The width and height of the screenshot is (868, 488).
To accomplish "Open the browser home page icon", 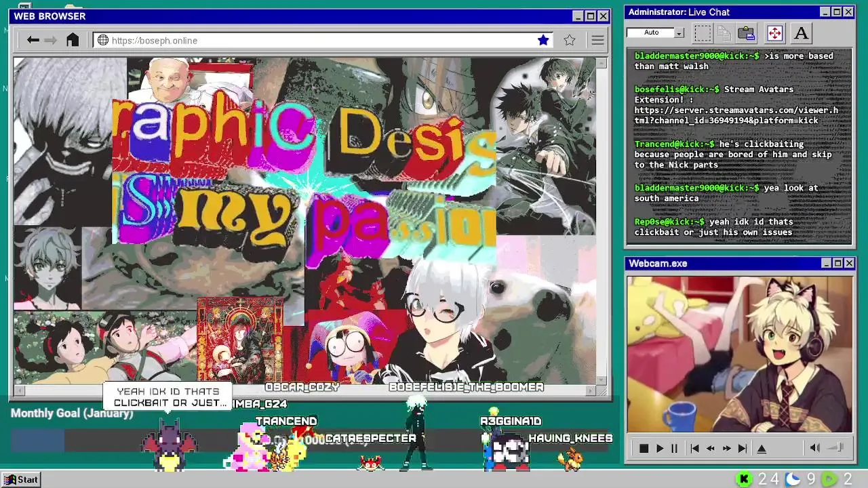I will [x=73, y=40].
